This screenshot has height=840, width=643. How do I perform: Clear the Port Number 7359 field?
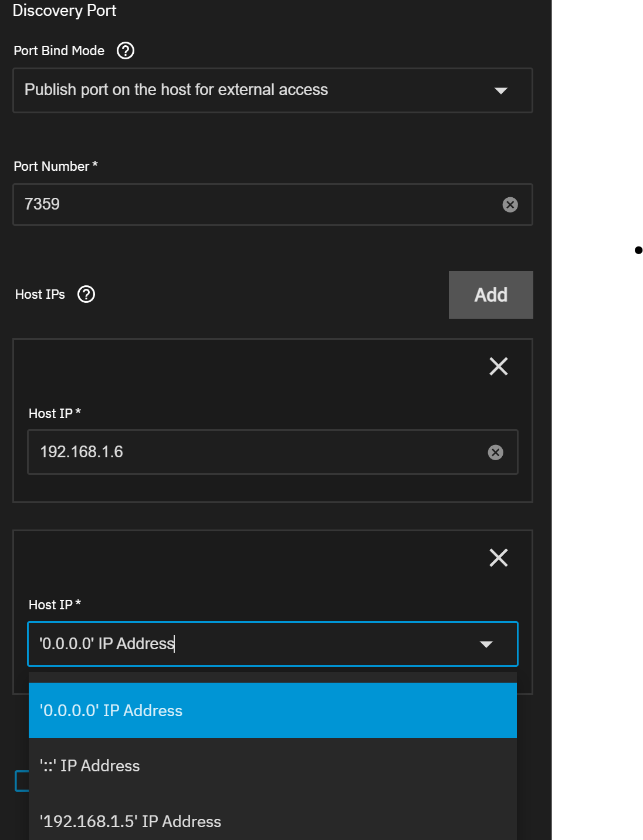(510, 204)
